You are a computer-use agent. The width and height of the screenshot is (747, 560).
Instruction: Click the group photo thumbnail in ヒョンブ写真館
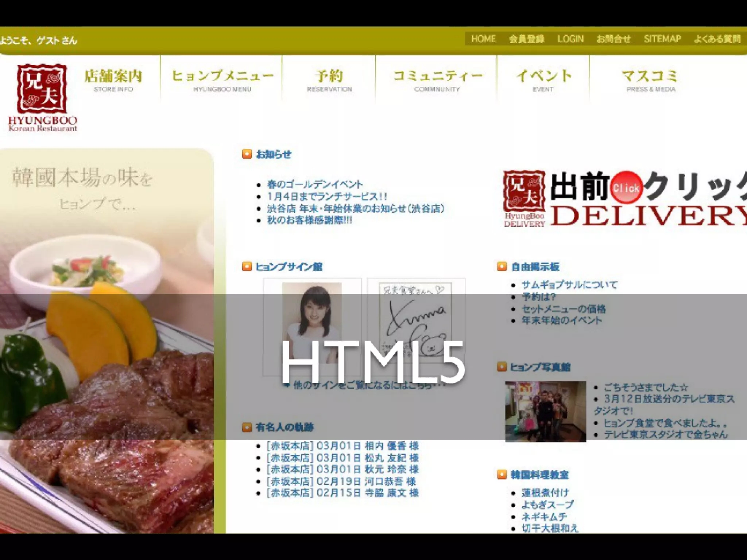(x=545, y=411)
